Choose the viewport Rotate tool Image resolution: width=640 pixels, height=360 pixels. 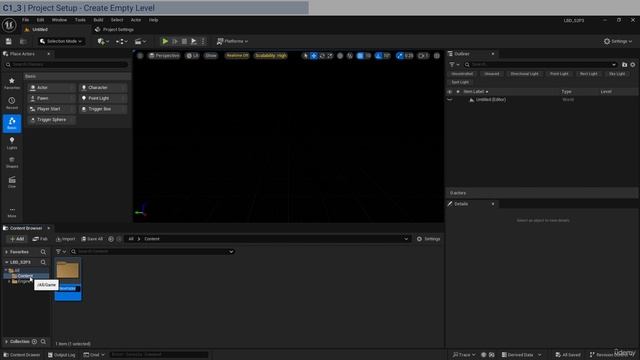click(322, 56)
